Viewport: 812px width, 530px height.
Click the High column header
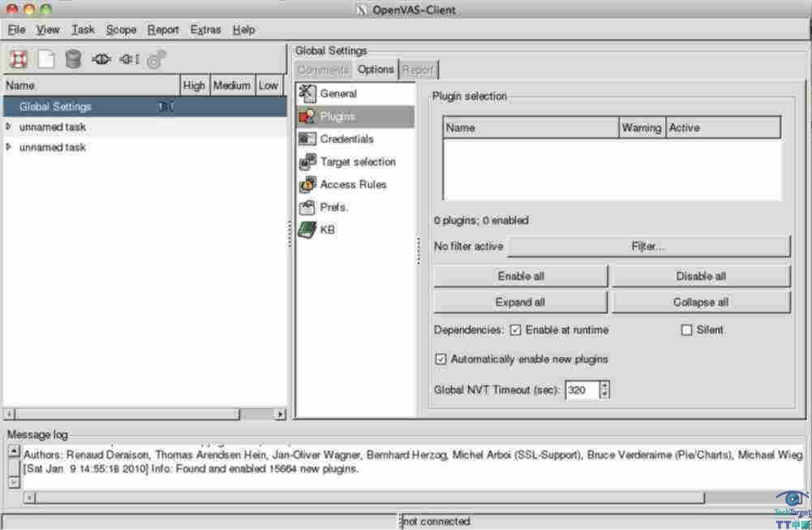pos(194,85)
